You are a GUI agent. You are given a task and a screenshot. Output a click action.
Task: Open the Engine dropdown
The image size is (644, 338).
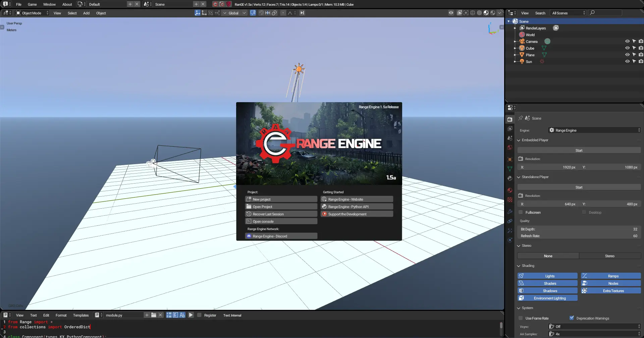pos(594,130)
